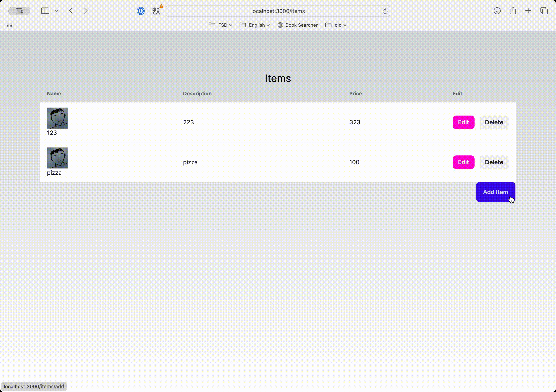Open the profile button in the toolbar
The image size is (556, 392).
[x=19, y=11]
